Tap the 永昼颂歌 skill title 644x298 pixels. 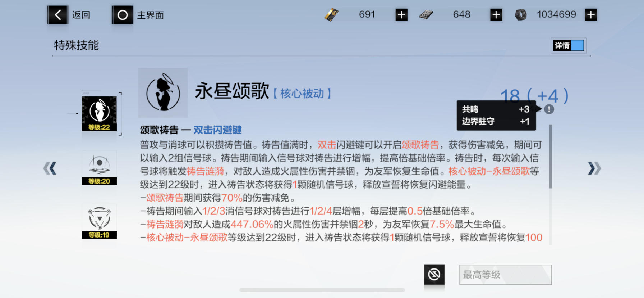(232, 91)
